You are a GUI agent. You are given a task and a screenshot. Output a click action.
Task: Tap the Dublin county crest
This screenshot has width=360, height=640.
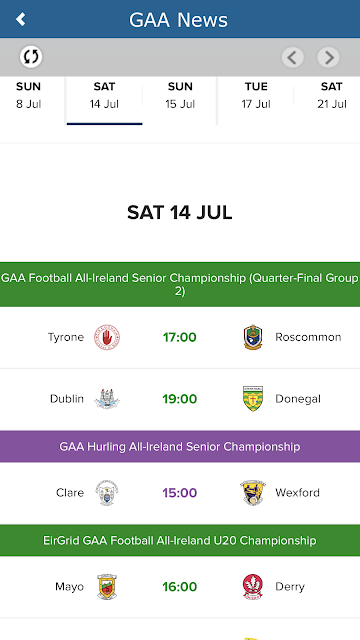(107, 399)
